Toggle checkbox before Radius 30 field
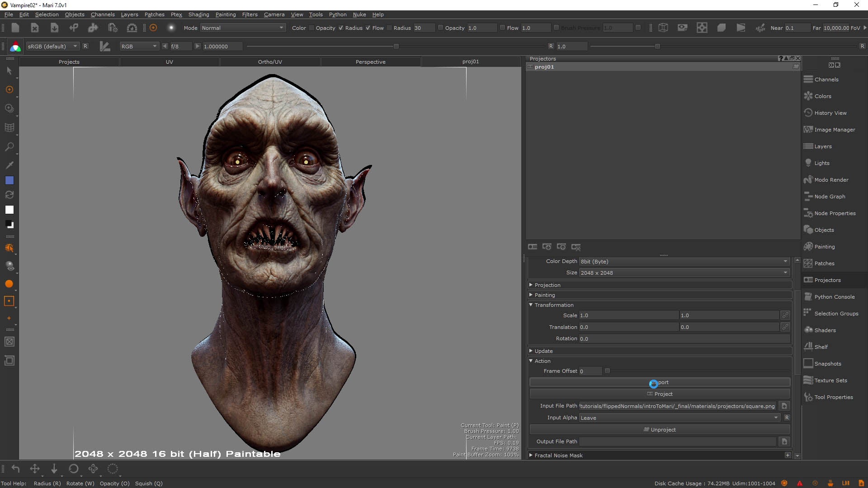Screen dimensions: 868x488 [389, 28]
